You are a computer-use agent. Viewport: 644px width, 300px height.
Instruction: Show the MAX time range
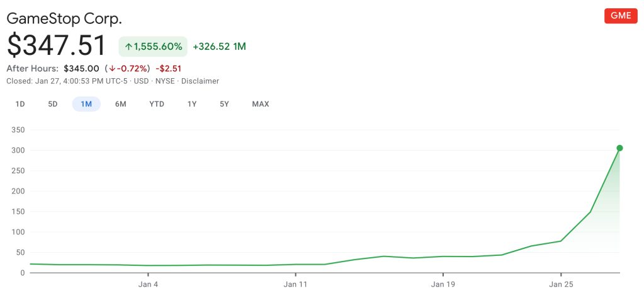(x=260, y=104)
